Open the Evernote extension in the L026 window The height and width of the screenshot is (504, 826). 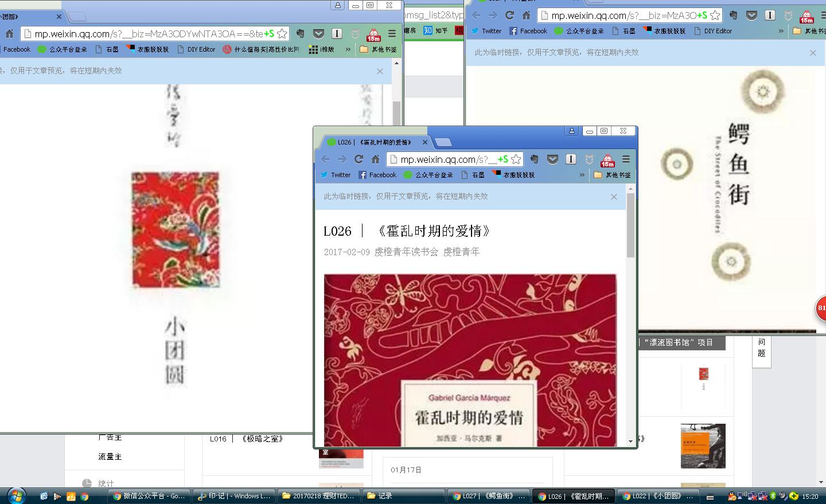(534, 159)
